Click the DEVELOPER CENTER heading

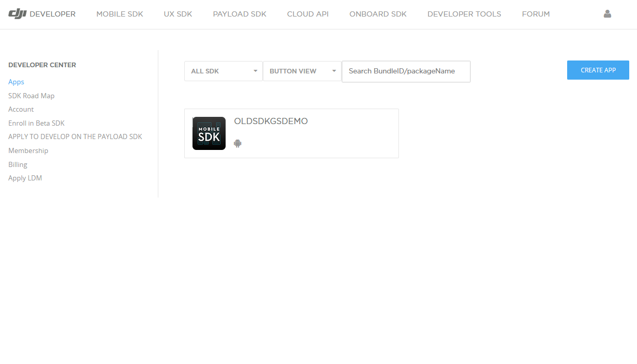point(42,65)
